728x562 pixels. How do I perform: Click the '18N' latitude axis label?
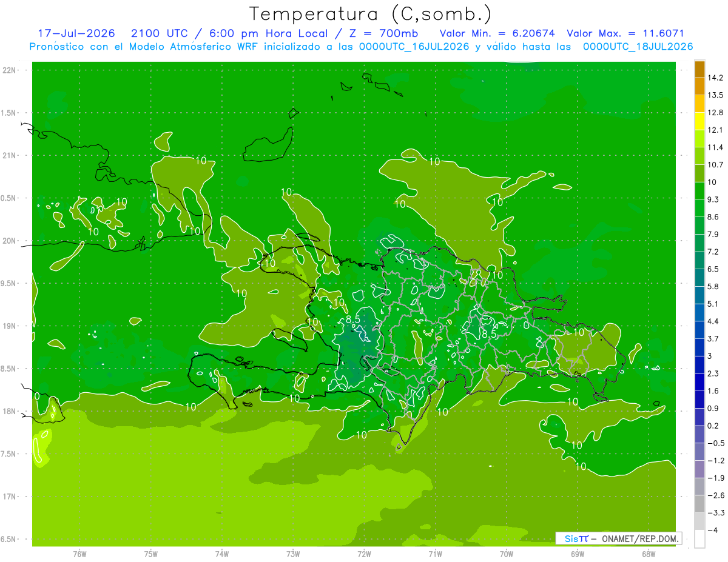tap(10, 411)
